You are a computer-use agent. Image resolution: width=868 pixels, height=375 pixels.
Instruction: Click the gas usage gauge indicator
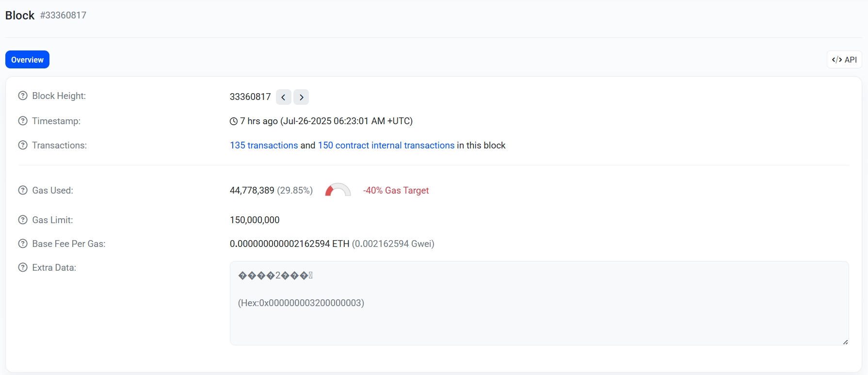tap(338, 190)
